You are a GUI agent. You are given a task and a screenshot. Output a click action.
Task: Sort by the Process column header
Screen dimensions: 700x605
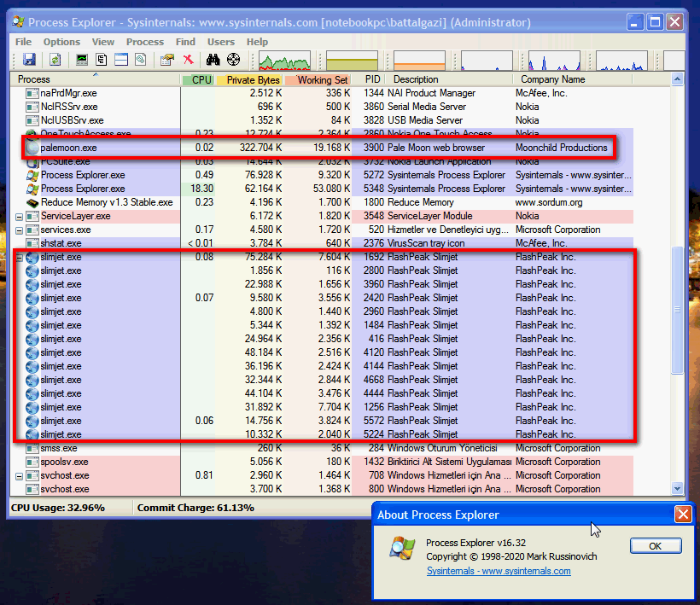click(x=96, y=79)
